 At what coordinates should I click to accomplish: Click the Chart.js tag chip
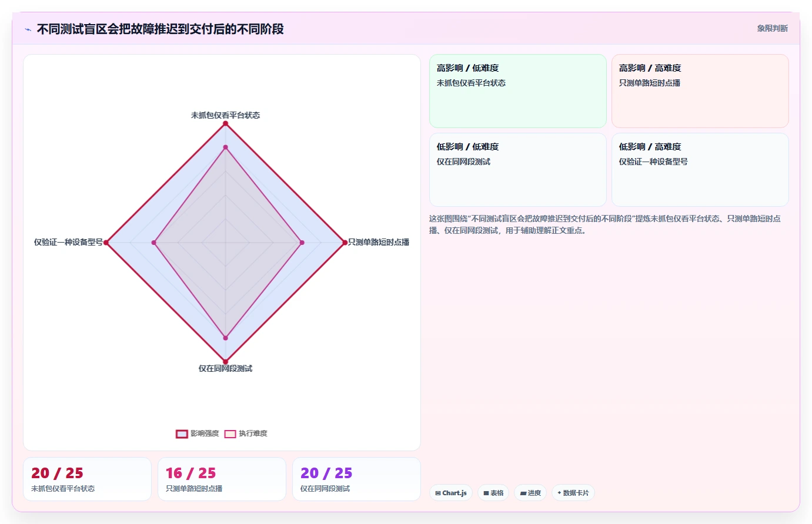point(451,493)
